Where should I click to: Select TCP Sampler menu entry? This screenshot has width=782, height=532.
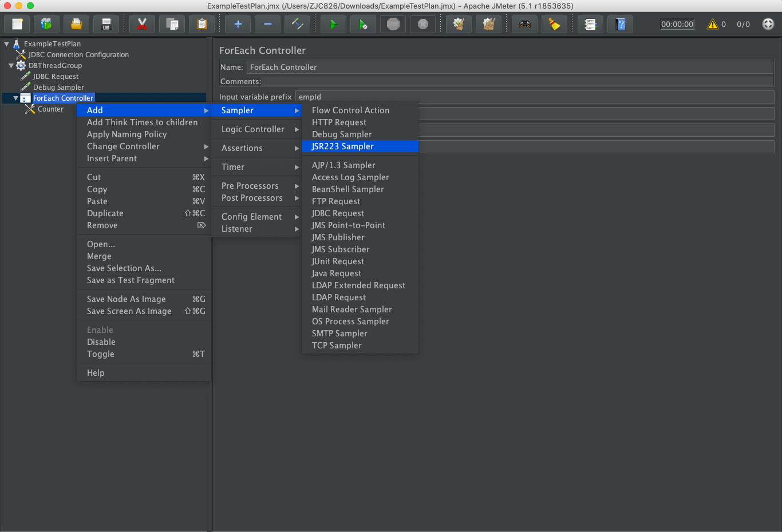point(360,346)
